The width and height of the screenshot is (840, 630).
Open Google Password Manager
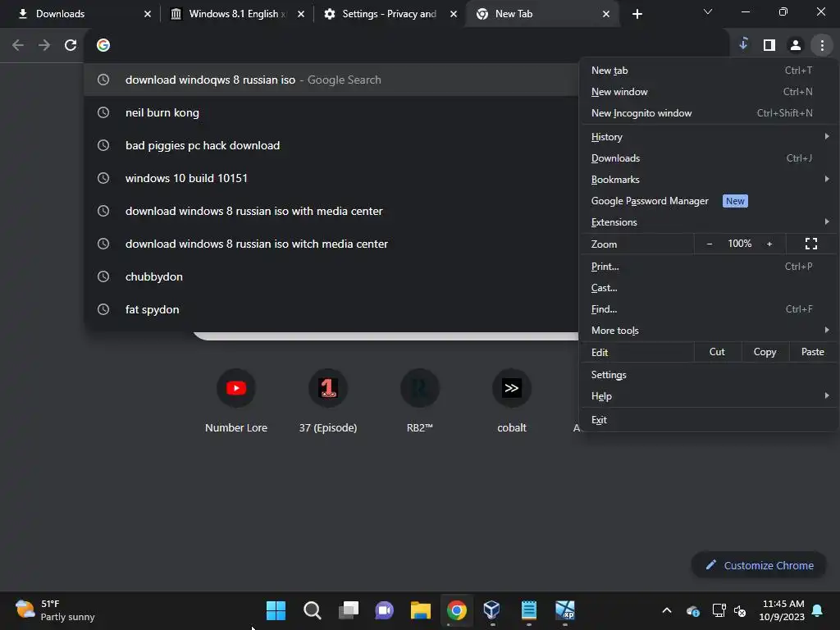pyautogui.click(x=709, y=201)
